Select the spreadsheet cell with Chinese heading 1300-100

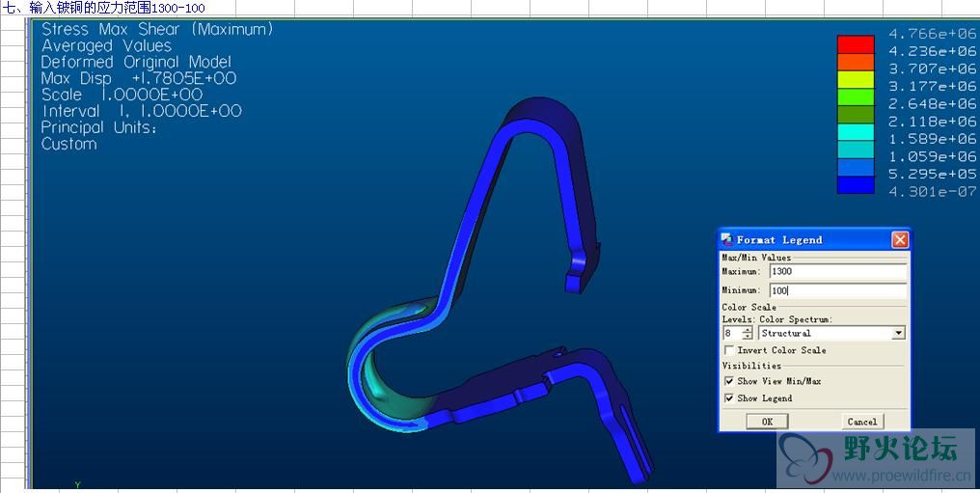103,8
